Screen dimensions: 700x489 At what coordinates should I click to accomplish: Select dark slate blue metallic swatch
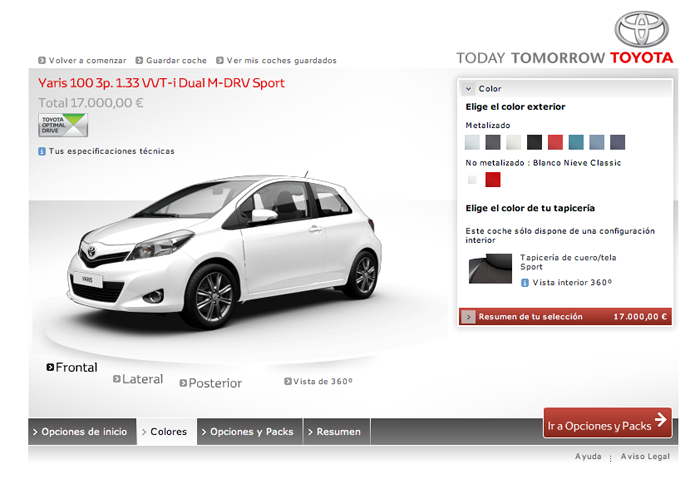coord(617,142)
